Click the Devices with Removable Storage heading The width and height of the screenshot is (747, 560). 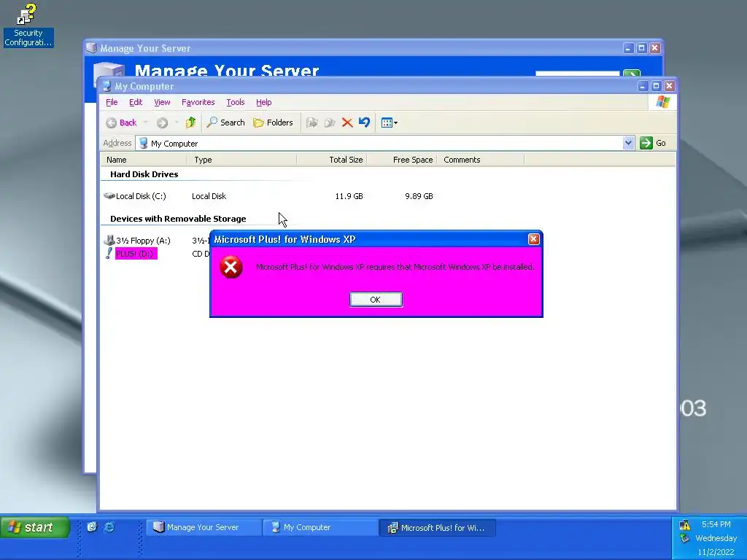tap(178, 219)
